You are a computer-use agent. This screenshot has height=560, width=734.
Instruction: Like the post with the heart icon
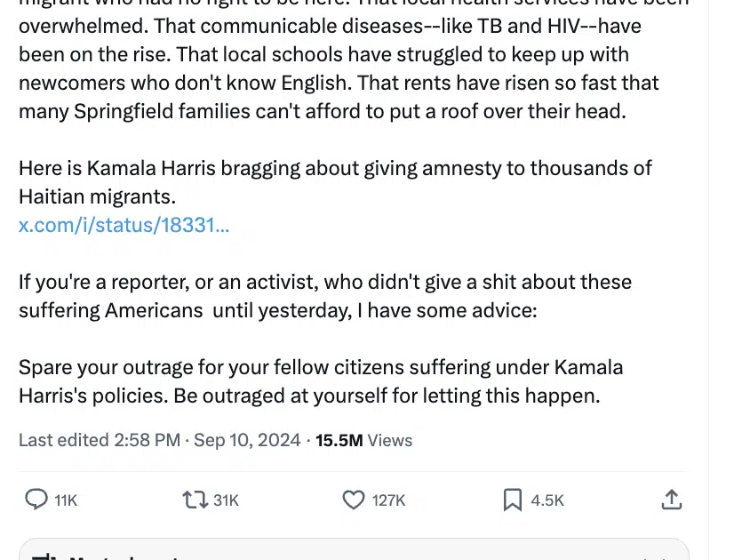(354, 500)
